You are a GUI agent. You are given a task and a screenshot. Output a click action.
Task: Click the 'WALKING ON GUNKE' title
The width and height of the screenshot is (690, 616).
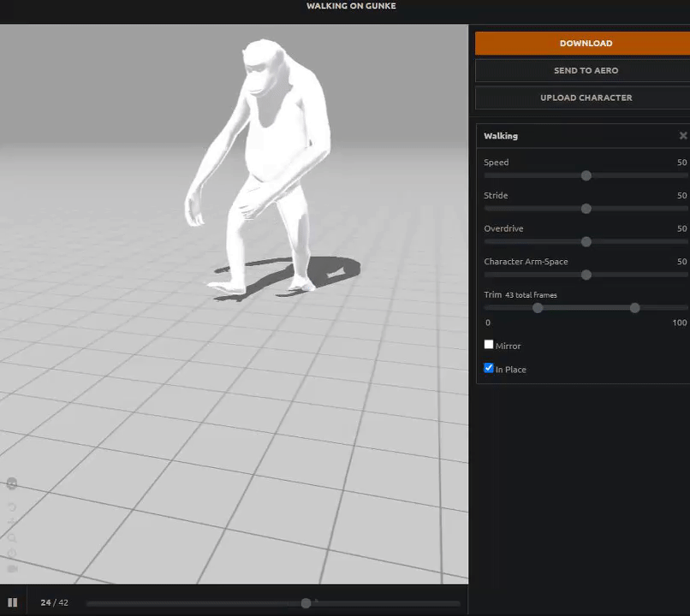[x=351, y=6]
